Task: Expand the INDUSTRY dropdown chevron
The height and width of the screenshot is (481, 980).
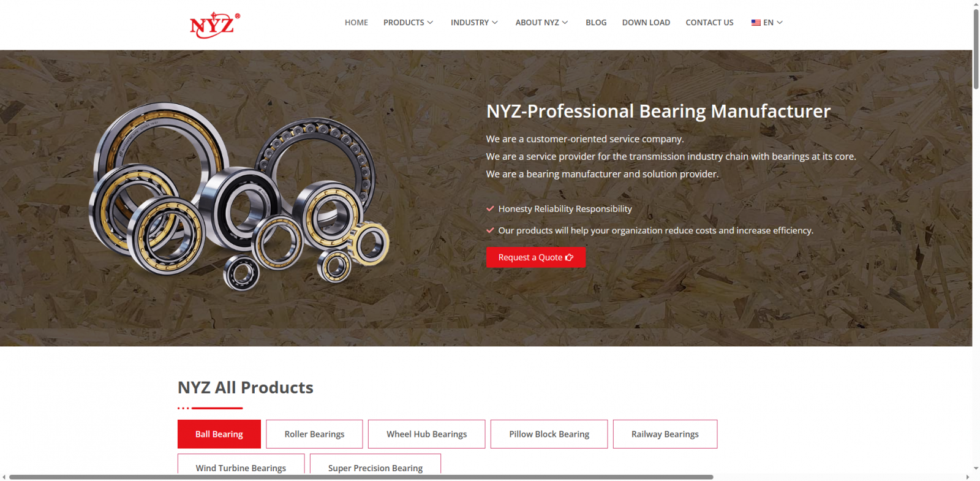Action: click(x=495, y=23)
